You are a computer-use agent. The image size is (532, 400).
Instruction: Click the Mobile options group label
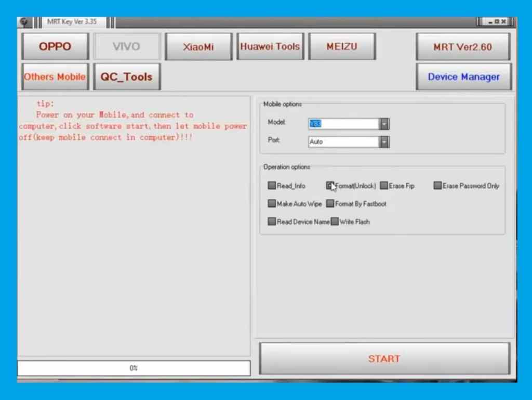[x=282, y=104]
